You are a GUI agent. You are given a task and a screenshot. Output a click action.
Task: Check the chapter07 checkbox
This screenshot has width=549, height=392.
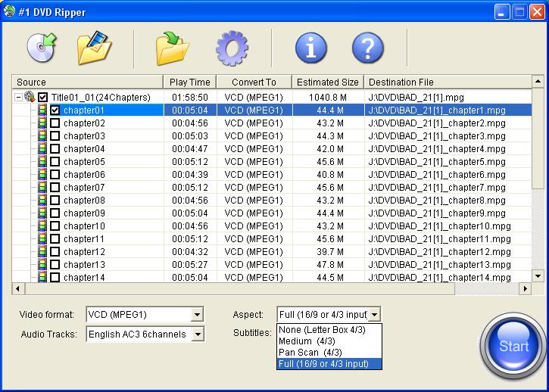[55, 187]
